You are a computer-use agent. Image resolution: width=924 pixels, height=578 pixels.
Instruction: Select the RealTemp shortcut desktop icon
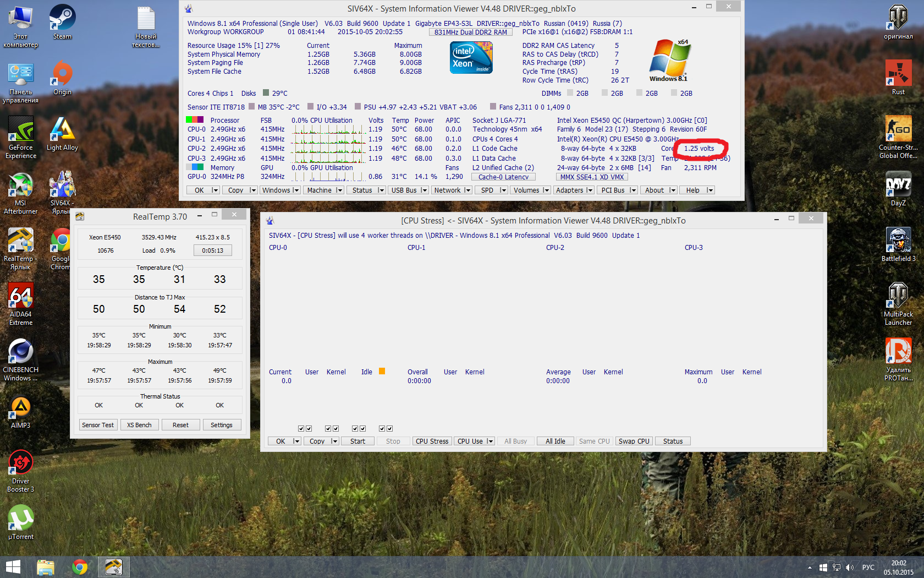pyautogui.click(x=21, y=248)
